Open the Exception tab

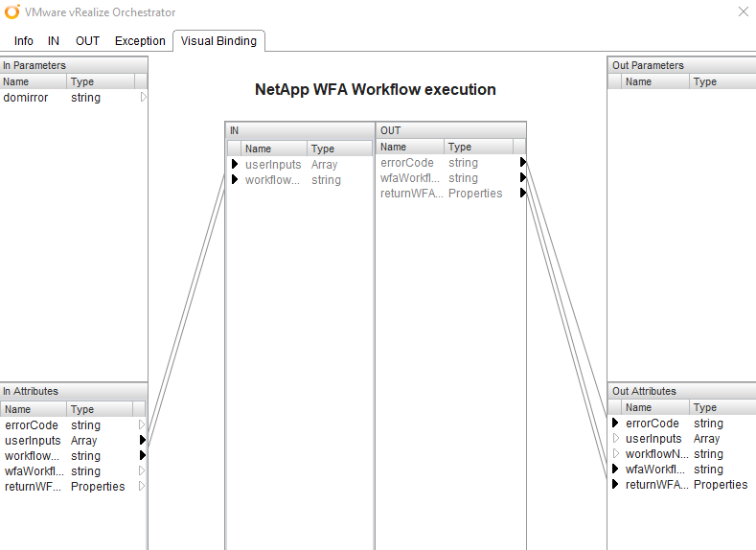pos(140,41)
